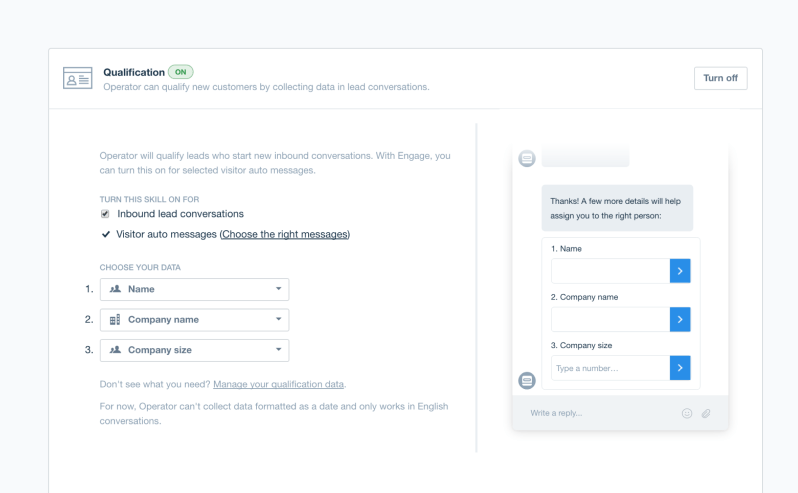Click the Visitor auto messages checkmark
Screen dimensions: 798x493
105,234
